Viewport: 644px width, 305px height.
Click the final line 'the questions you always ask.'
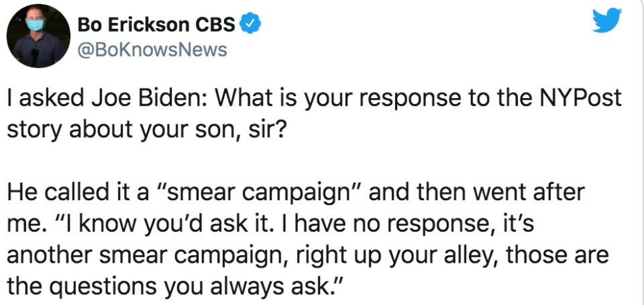click(174, 287)
